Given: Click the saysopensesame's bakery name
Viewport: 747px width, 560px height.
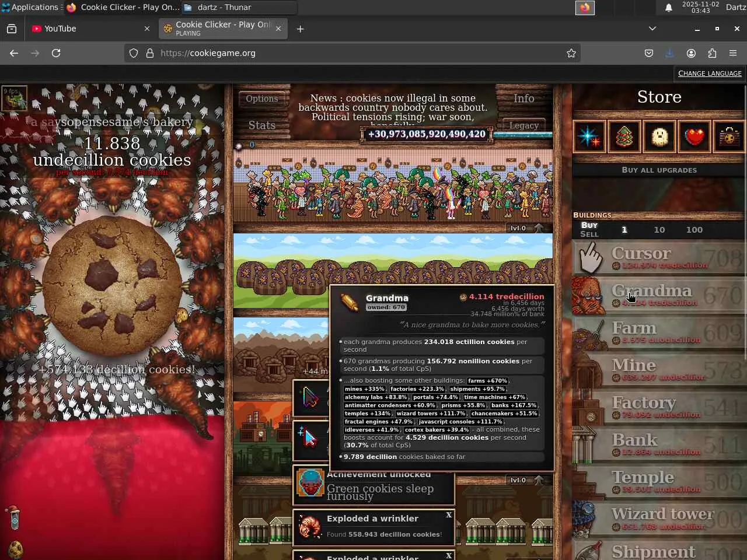Looking at the screenshot, I should point(112,122).
